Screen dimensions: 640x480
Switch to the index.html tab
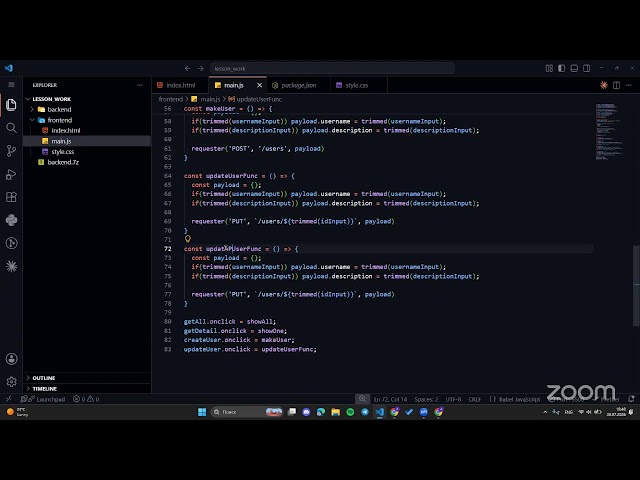(180, 85)
